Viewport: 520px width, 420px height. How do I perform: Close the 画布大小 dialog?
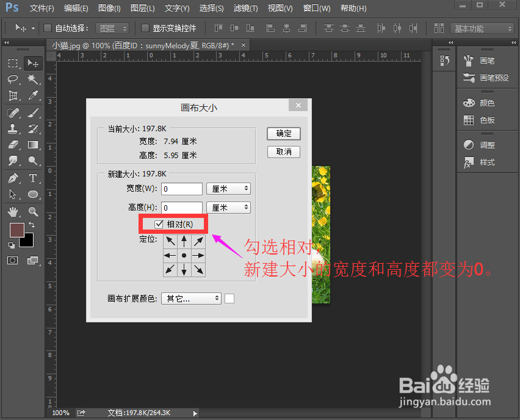(298, 105)
